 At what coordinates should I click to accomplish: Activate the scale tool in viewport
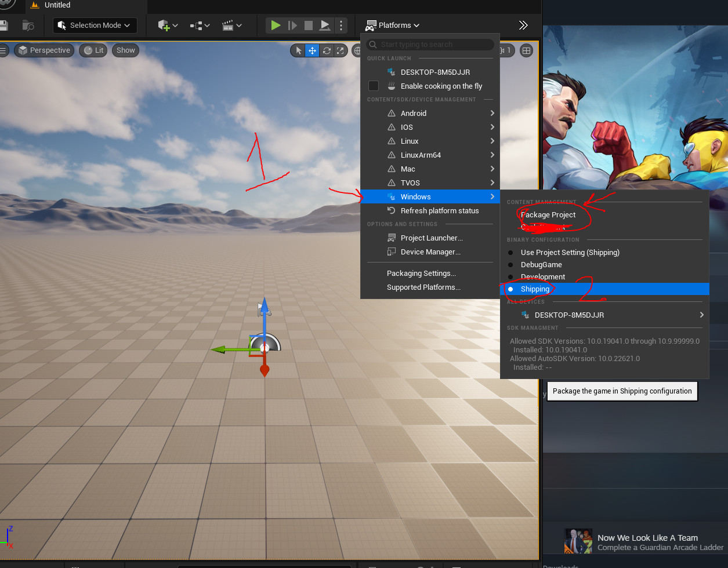coord(341,50)
